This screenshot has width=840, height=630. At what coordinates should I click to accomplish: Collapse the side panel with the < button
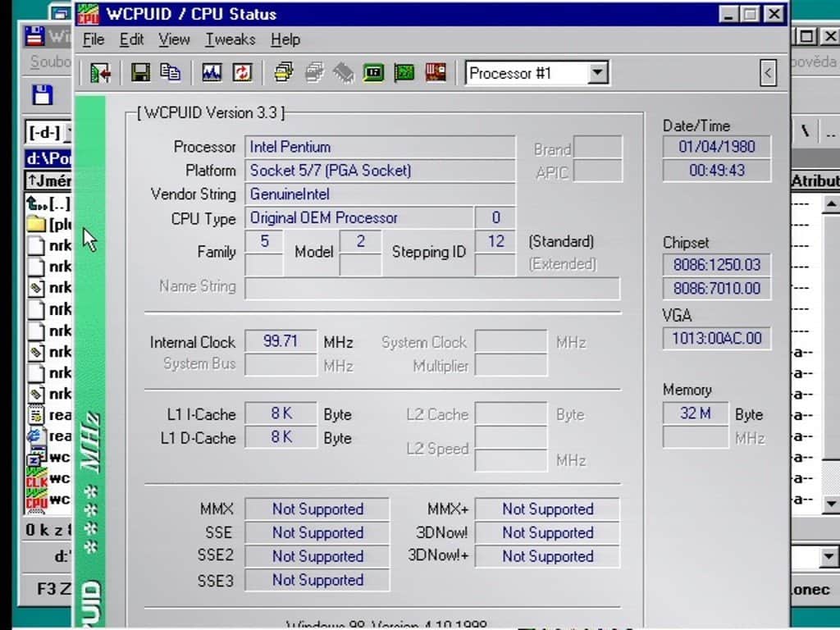(768, 73)
